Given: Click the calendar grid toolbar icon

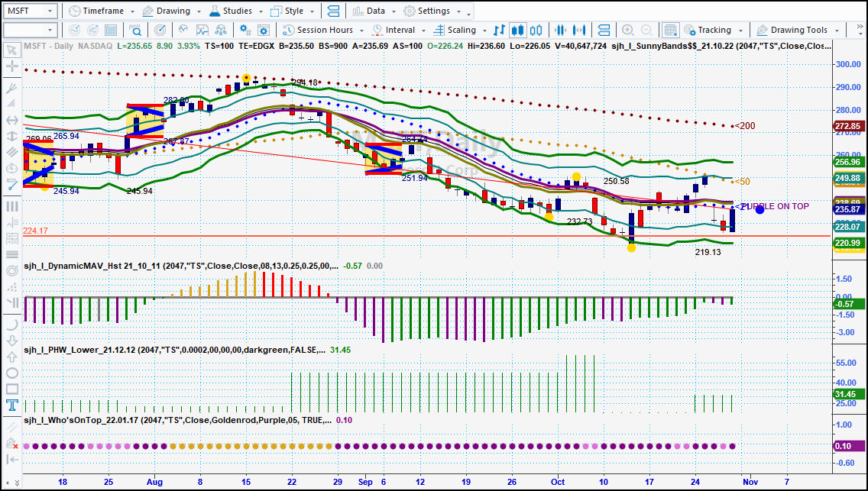Looking at the screenshot, I should click(x=111, y=30).
